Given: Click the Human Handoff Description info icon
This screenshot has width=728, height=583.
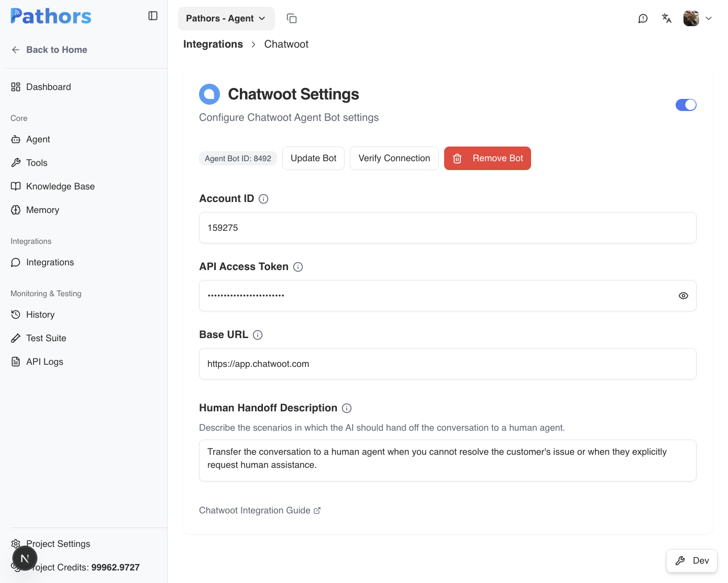Looking at the screenshot, I should (347, 408).
